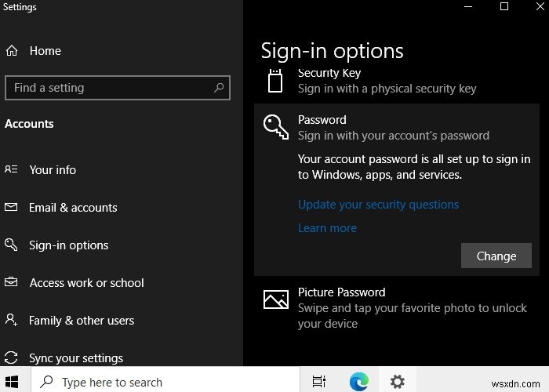Launch Microsoft Edge from the taskbar
Viewport: 549px width, 392px height.
pos(359,382)
